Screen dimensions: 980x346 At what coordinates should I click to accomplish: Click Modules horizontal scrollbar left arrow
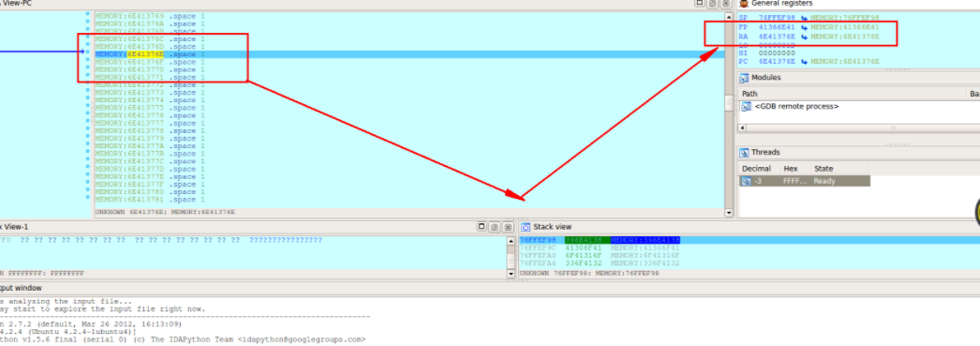click(743, 128)
